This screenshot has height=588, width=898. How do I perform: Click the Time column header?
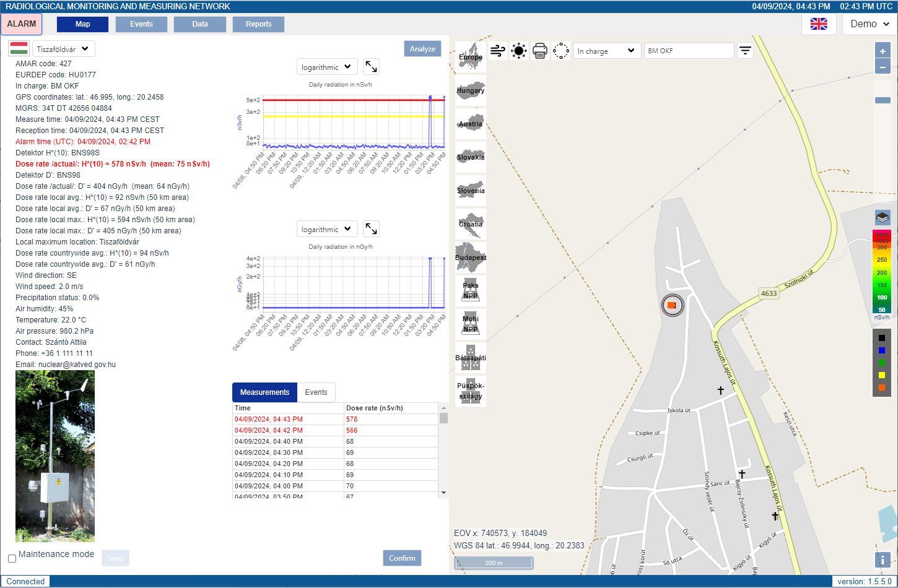[x=288, y=408]
